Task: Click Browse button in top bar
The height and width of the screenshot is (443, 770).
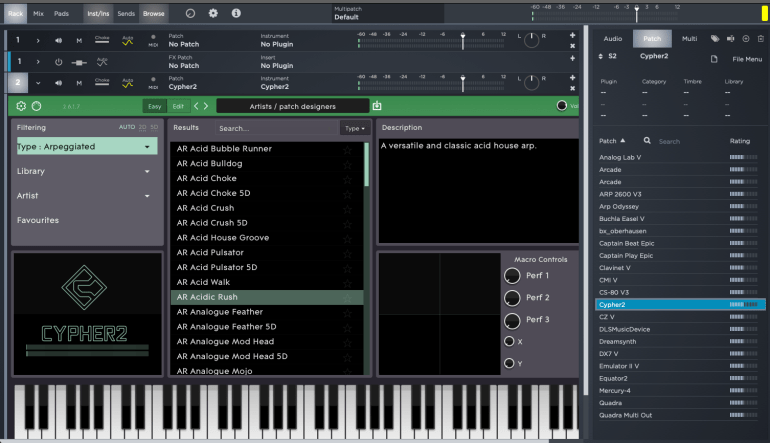Action: [154, 13]
